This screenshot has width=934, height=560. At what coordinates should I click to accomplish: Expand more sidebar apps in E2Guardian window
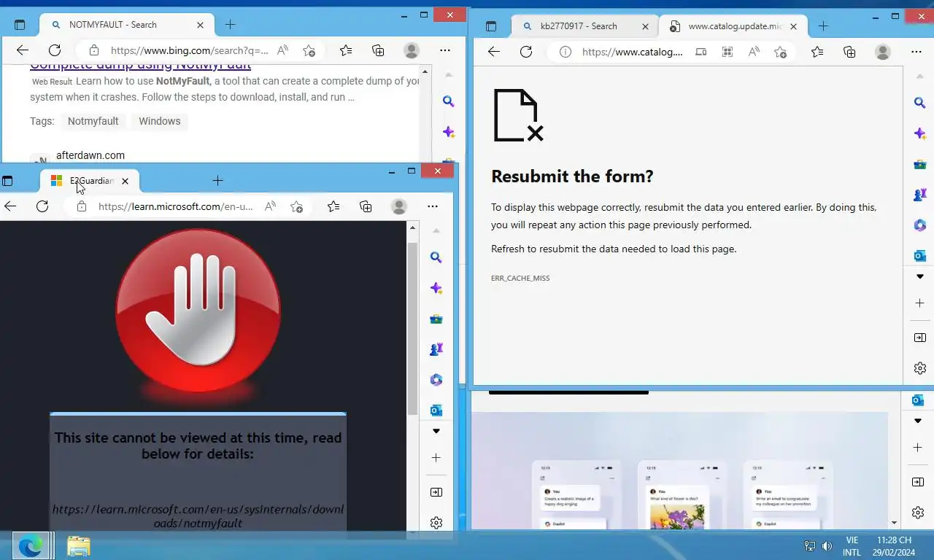coord(436,432)
